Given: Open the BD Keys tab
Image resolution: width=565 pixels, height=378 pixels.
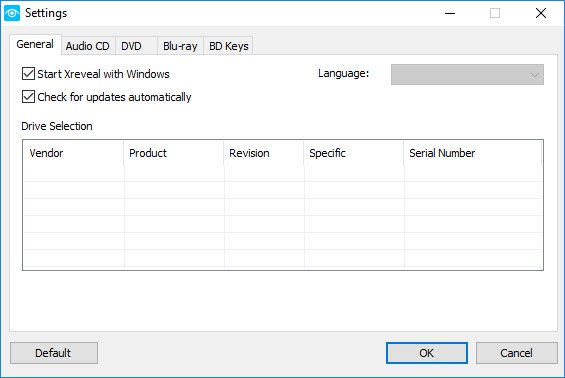Looking at the screenshot, I should (x=228, y=46).
